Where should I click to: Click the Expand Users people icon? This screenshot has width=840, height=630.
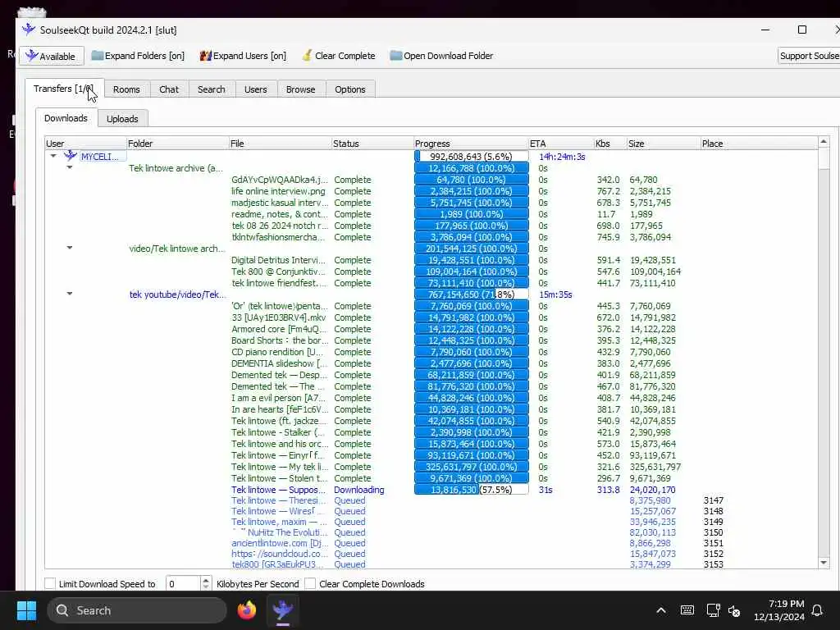[x=206, y=55]
